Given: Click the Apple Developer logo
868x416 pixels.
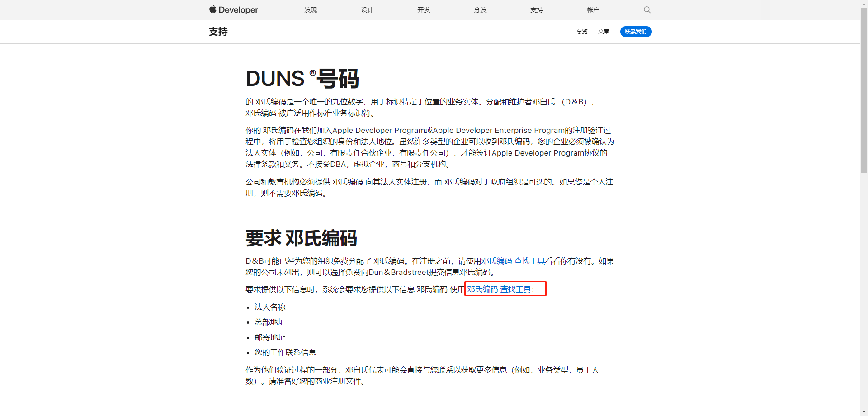Looking at the screenshot, I should click(x=233, y=9).
